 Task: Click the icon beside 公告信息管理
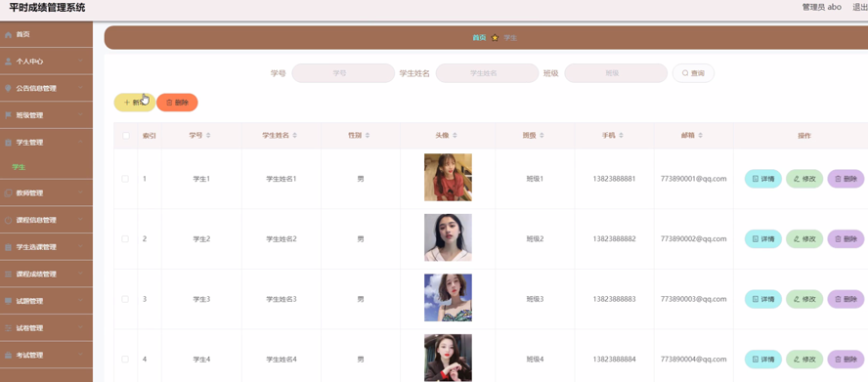8,89
